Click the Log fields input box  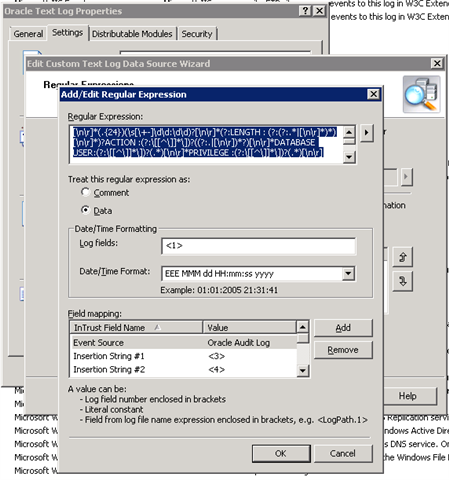[x=258, y=246]
